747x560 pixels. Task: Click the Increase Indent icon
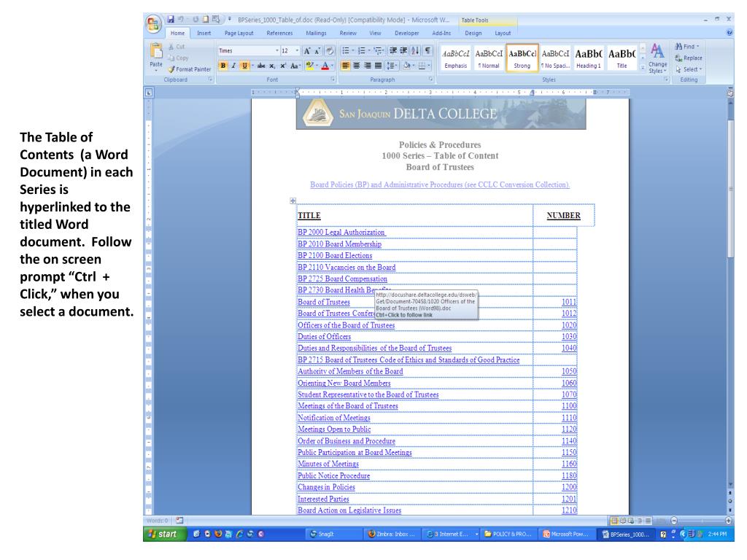[x=403, y=50]
